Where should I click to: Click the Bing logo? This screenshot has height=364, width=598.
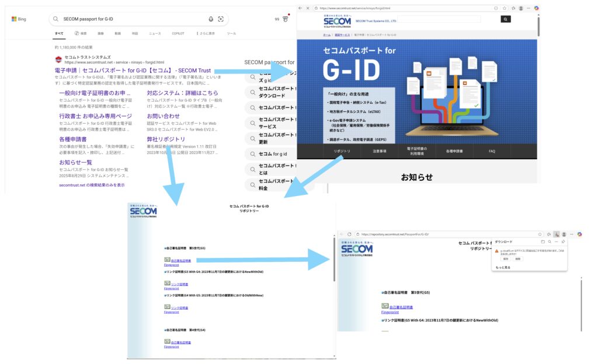19,19
